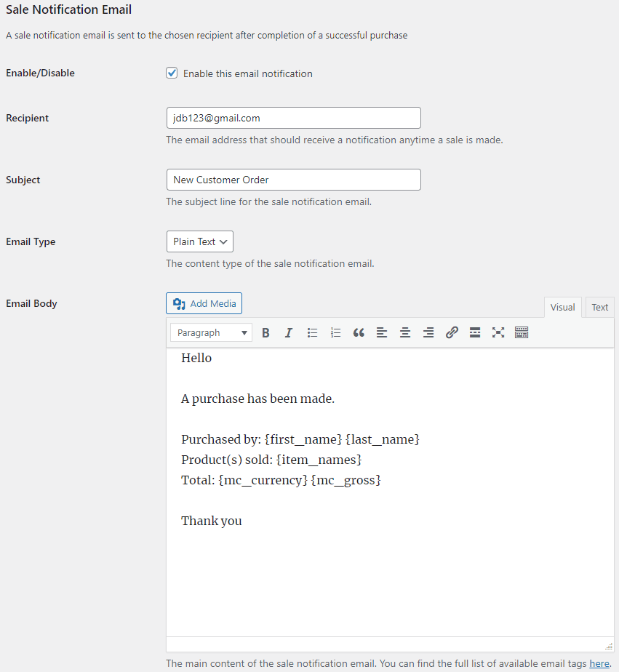The image size is (619, 672).
Task: Open the Paragraph format dropdown
Action: click(212, 332)
